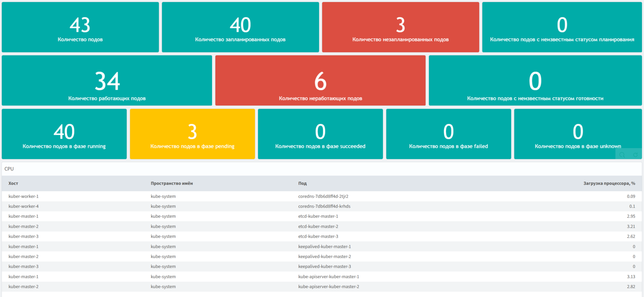Image resolution: width=644 pixels, height=297 pixels.
Task: Select the red unscheduled pods tile
Action: [x=400, y=27]
